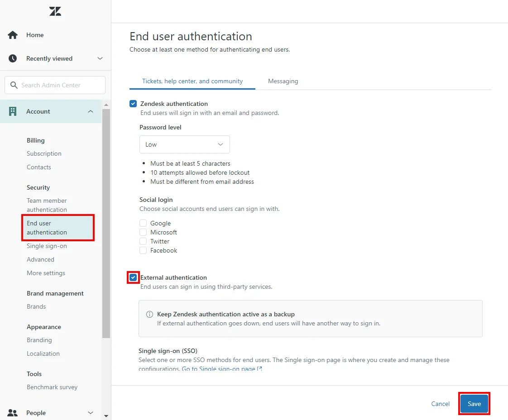The image size is (508, 420).
Task: Enable Google social login
Action: (144, 223)
